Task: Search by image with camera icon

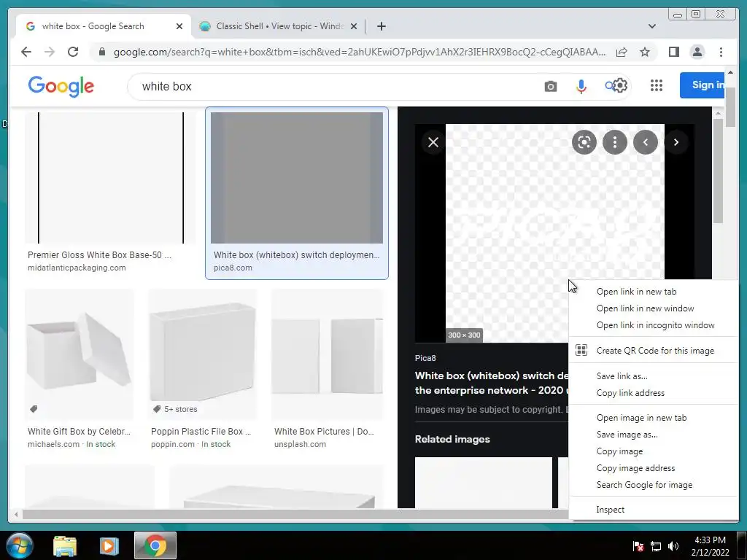Action: pos(550,86)
